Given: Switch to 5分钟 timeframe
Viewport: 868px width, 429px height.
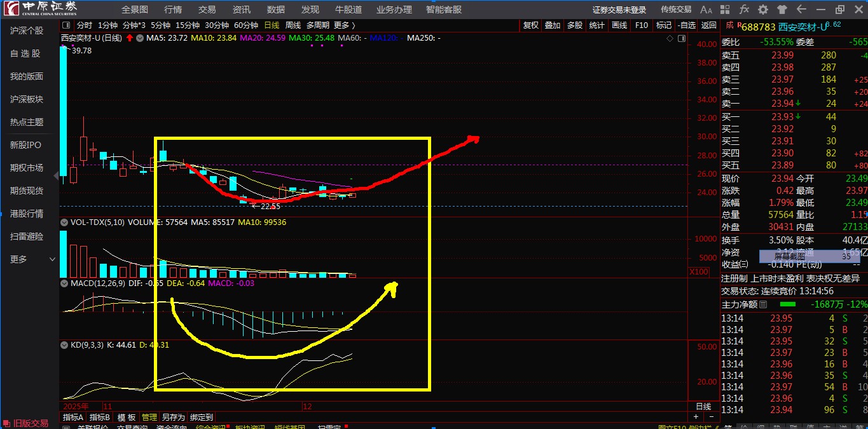Looking at the screenshot, I should click(160, 25).
